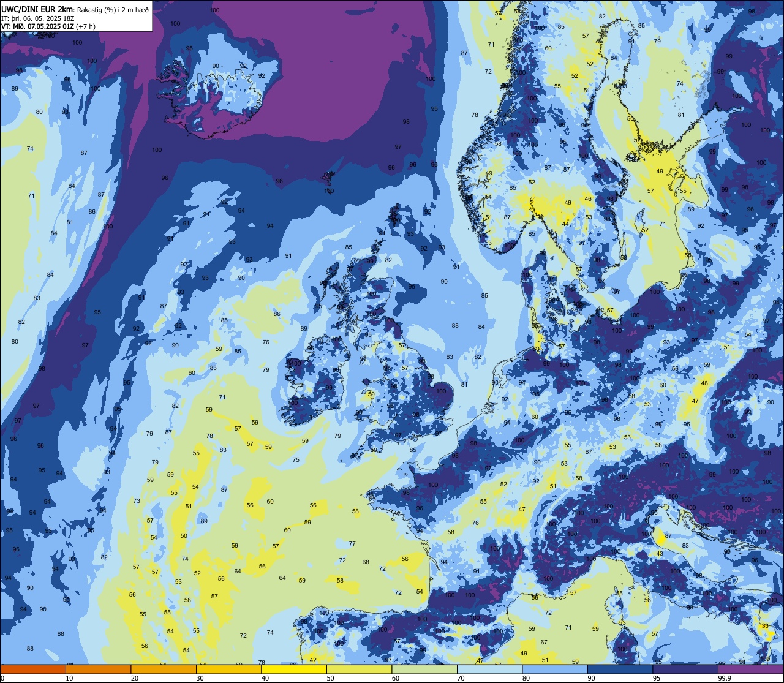Viewport: 784px width, 683px height.
Task: Click the humidity value 33 on the map
Action: (765, 626)
